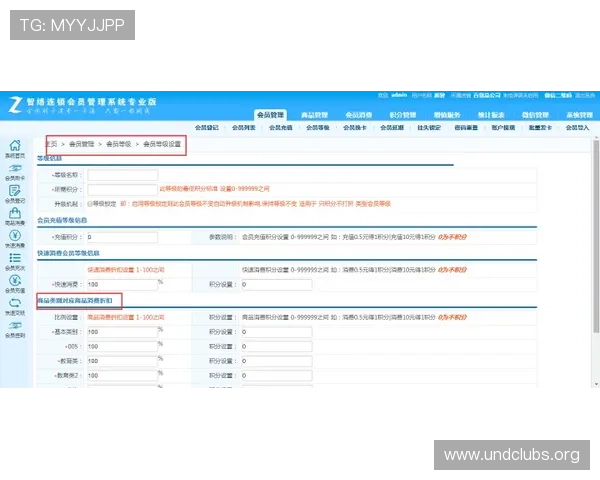Viewport: 600px width, 480px height.
Task: Switch to the 增值服务 tab
Action: [x=447, y=115]
